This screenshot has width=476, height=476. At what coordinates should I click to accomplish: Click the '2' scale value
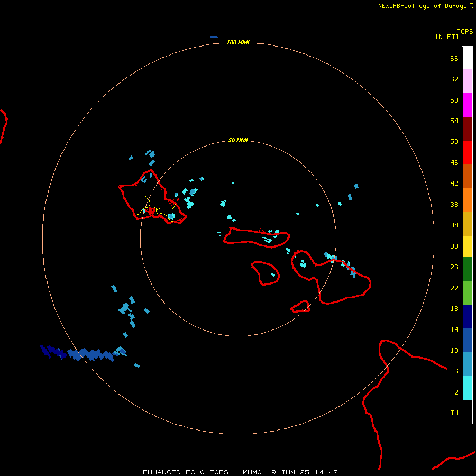(456, 392)
